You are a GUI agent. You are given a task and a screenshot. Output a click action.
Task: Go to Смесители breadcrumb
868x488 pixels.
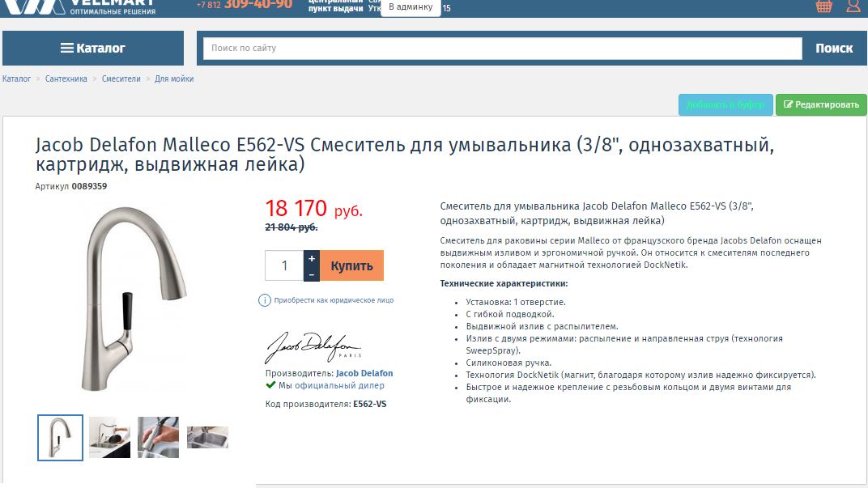(x=121, y=79)
